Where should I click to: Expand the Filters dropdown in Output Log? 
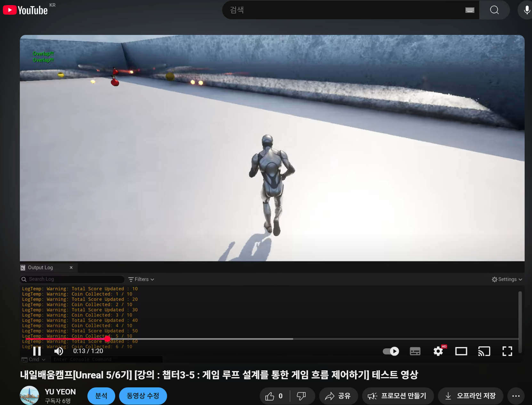point(141,279)
